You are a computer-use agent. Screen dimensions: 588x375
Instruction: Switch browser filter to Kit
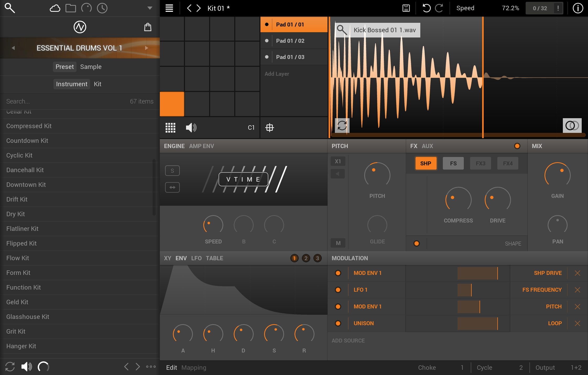[97, 84]
